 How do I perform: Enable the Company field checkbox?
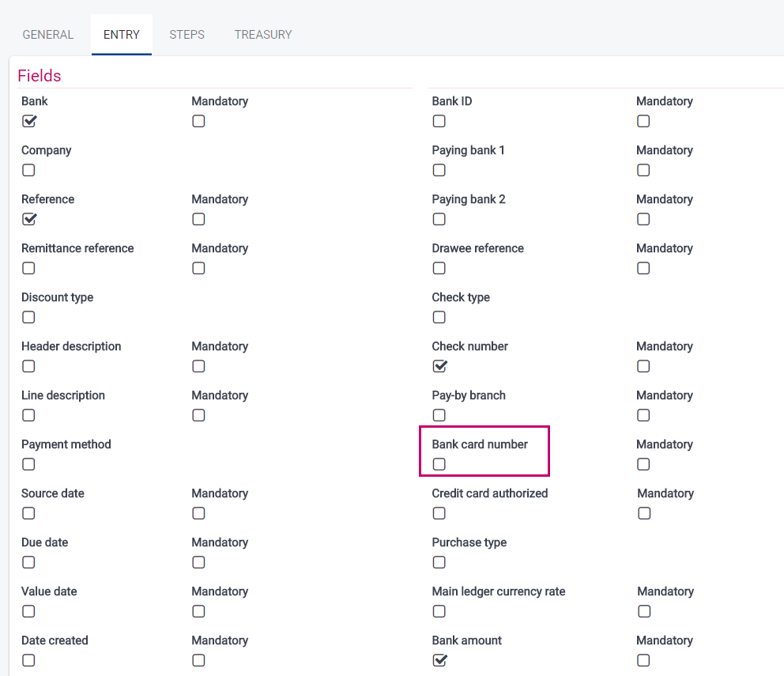coord(28,170)
